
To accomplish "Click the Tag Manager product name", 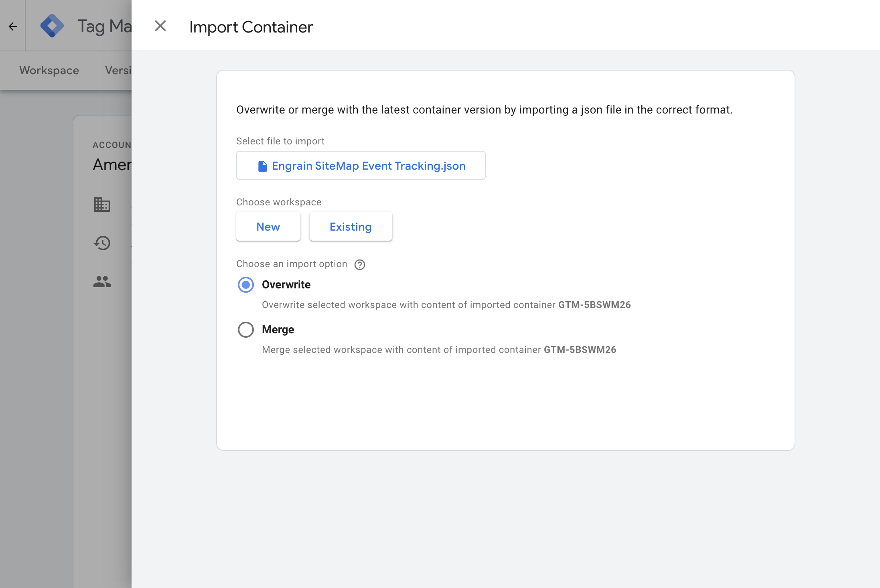I will (x=105, y=26).
